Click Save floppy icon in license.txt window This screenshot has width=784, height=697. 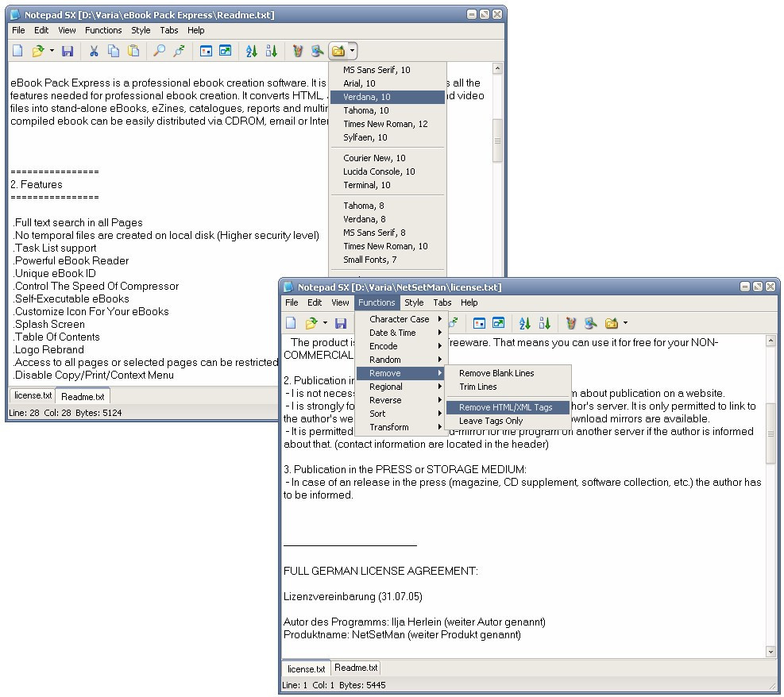[341, 323]
